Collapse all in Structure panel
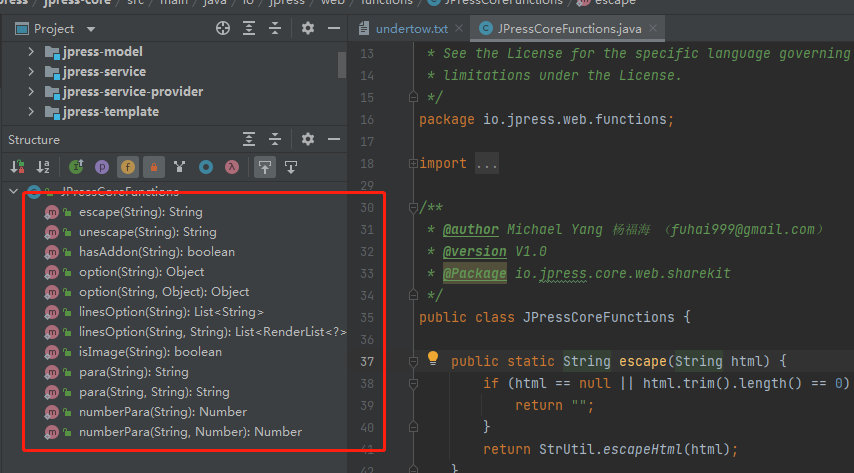This screenshot has height=473, width=854. pos(275,140)
